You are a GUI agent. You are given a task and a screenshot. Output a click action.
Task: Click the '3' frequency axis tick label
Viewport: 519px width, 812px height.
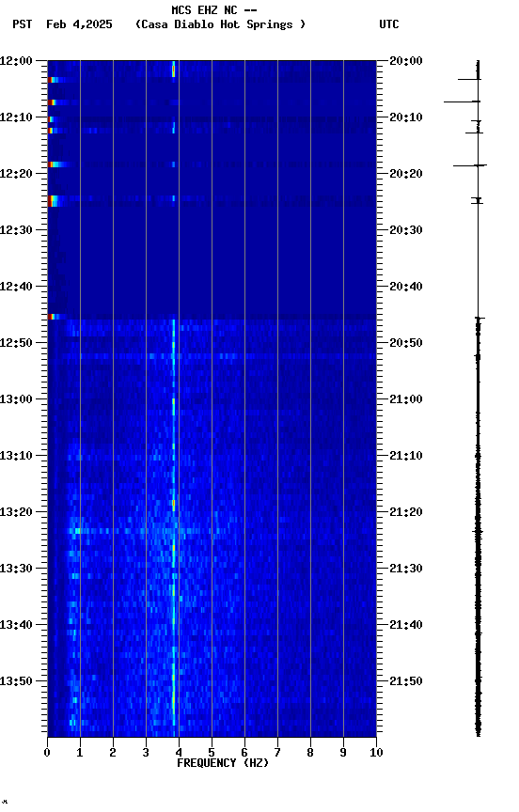(146, 753)
